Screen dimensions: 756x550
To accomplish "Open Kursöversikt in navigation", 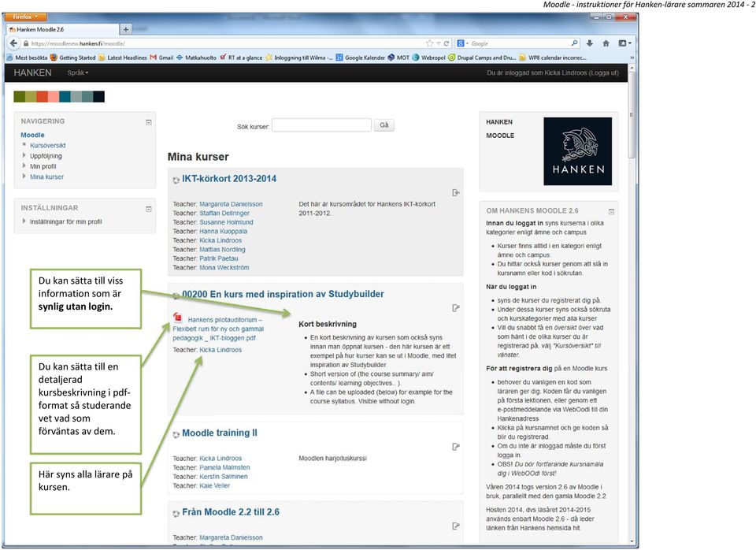I will [x=48, y=145].
